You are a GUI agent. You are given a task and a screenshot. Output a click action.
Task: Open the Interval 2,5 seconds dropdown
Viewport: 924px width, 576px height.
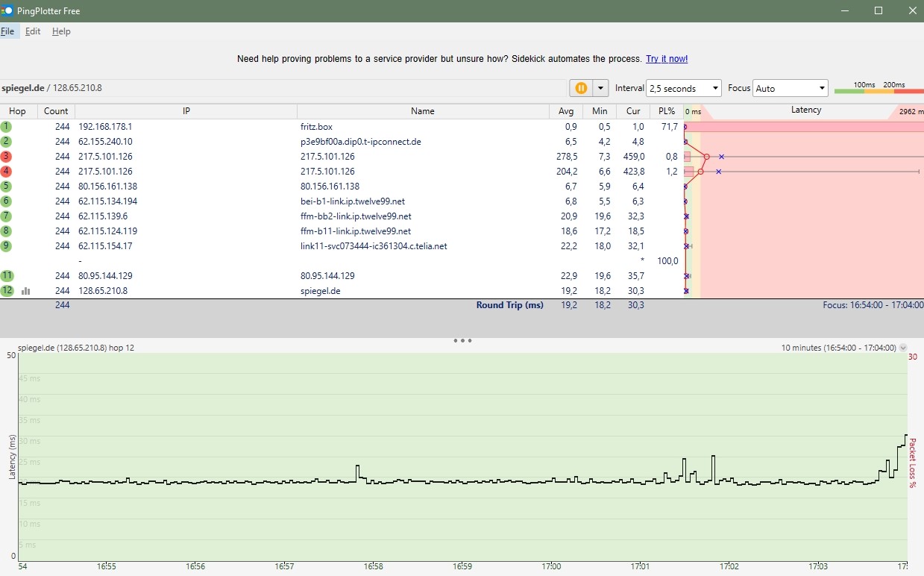pos(684,88)
